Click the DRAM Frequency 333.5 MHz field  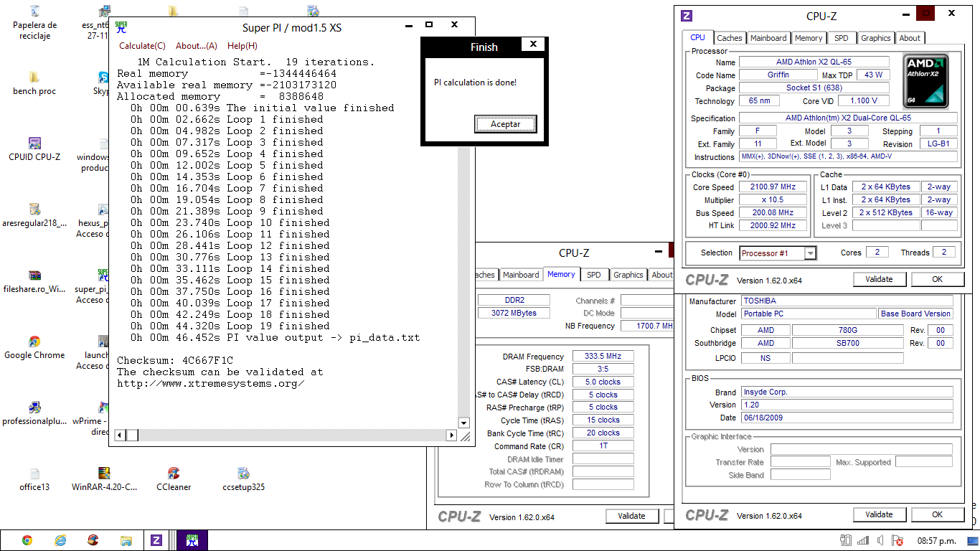coord(603,357)
